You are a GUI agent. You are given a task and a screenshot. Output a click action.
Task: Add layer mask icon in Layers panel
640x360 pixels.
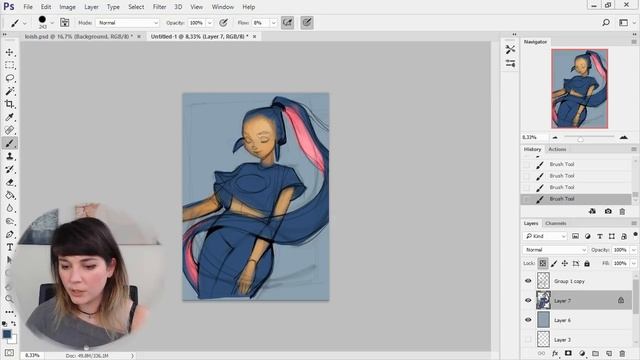(568, 353)
